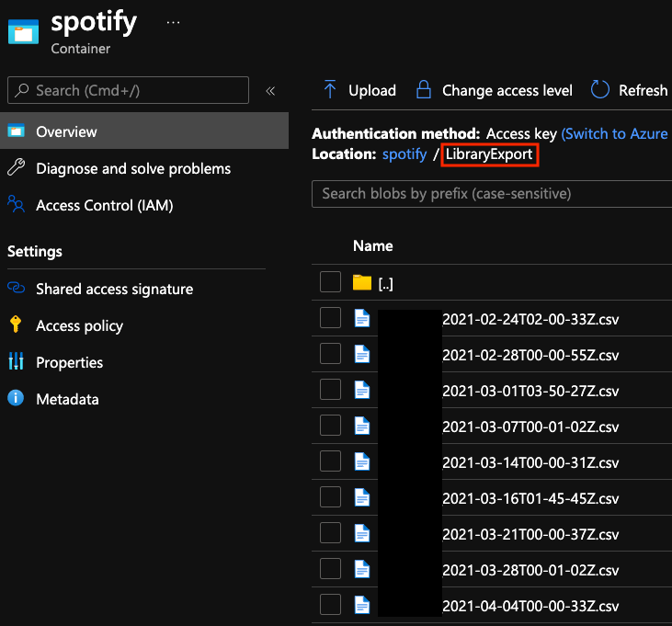Open Properties settings

tap(70, 363)
